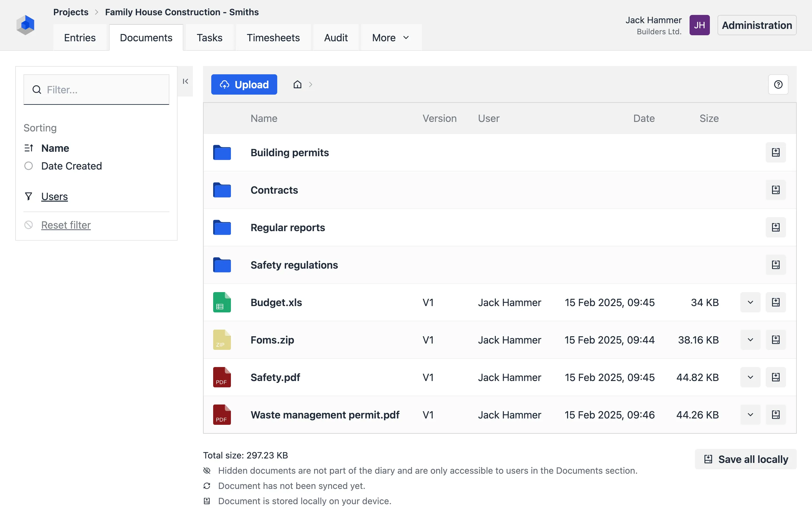Image resolution: width=812 pixels, height=508 pixels.
Task: Open the Safety.pdf file name
Action: [x=275, y=377]
